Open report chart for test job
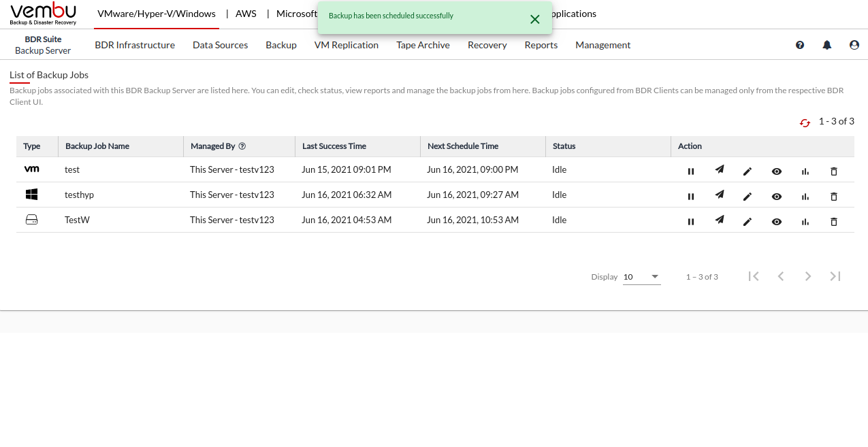Screen dimensions: 868x447 [x=805, y=171]
